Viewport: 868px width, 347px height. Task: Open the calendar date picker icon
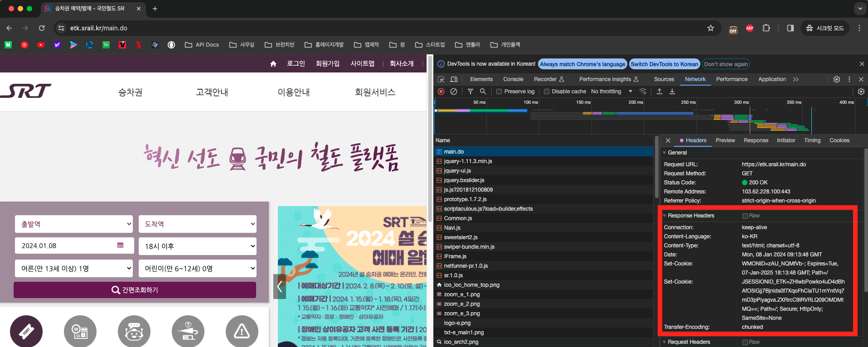pos(120,245)
